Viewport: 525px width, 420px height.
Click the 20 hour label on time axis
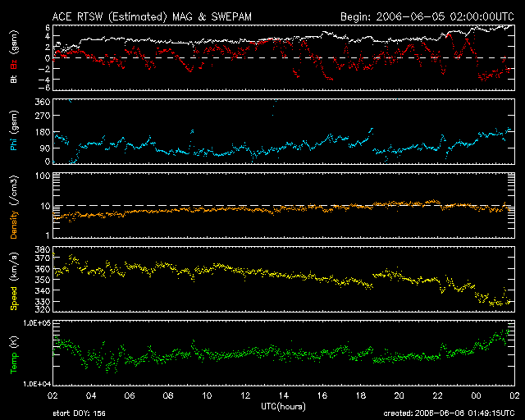pos(399,395)
